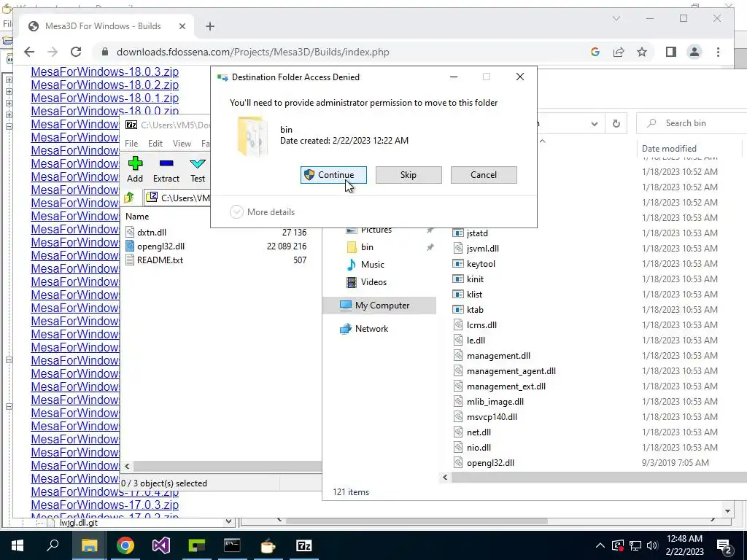This screenshot has width=747, height=560.
Task: Open the volume control in system tray
Action: pyautogui.click(x=651, y=545)
